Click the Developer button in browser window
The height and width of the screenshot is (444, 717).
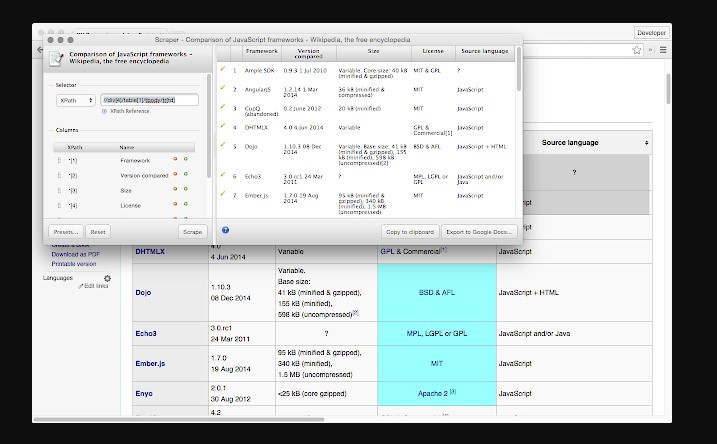tap(652, 33)
